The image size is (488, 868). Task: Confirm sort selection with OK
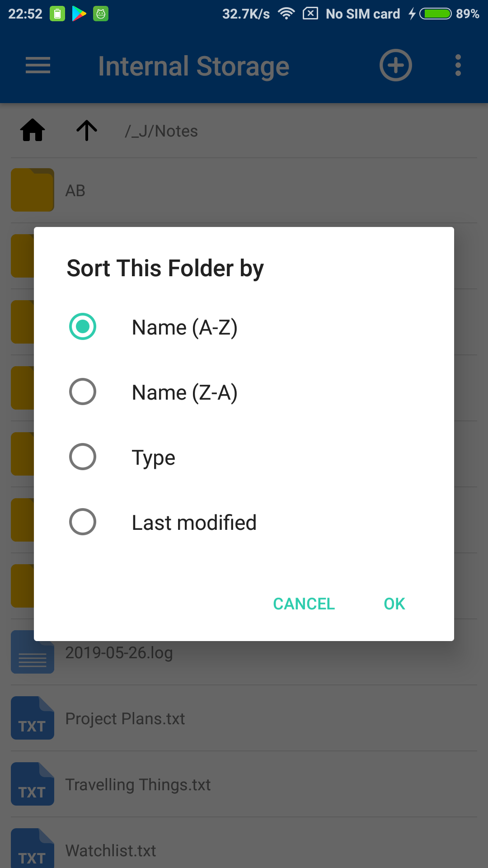(x=394, y=604)
